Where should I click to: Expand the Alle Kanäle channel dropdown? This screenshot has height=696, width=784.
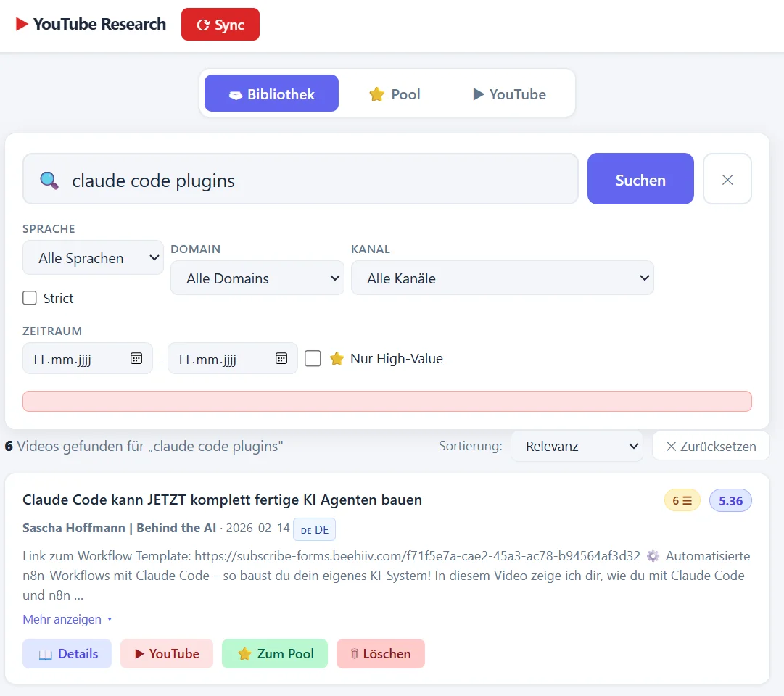click(502, 278)
